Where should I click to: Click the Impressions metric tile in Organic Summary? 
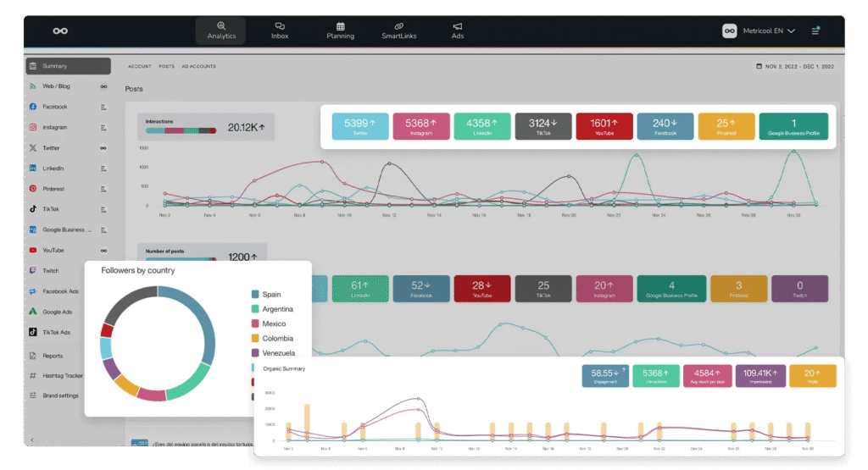click(760, 376)
